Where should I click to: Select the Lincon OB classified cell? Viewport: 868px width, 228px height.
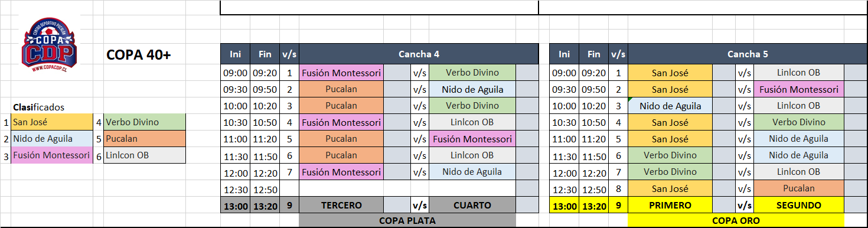pos(144,155)
